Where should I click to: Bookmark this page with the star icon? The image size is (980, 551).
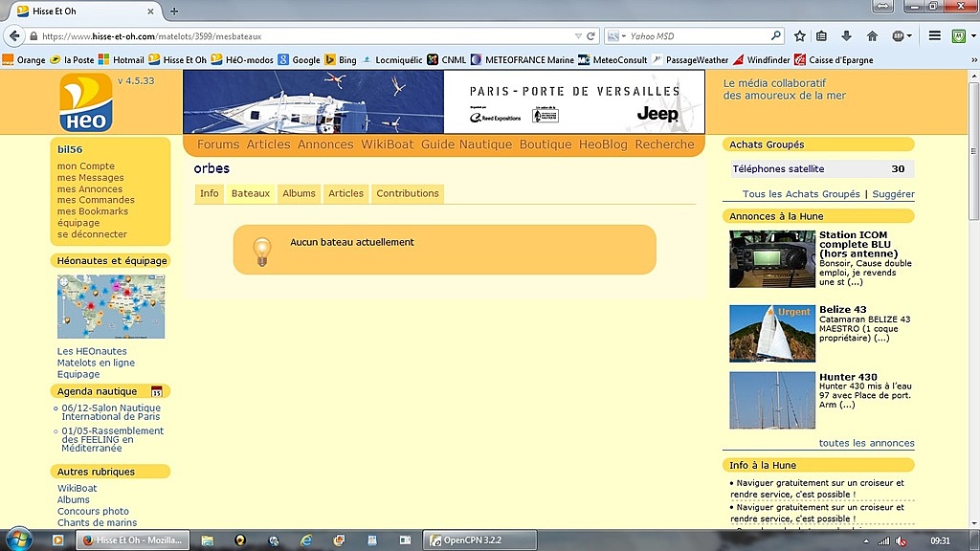pyautogui.click(x=799, y=36)
